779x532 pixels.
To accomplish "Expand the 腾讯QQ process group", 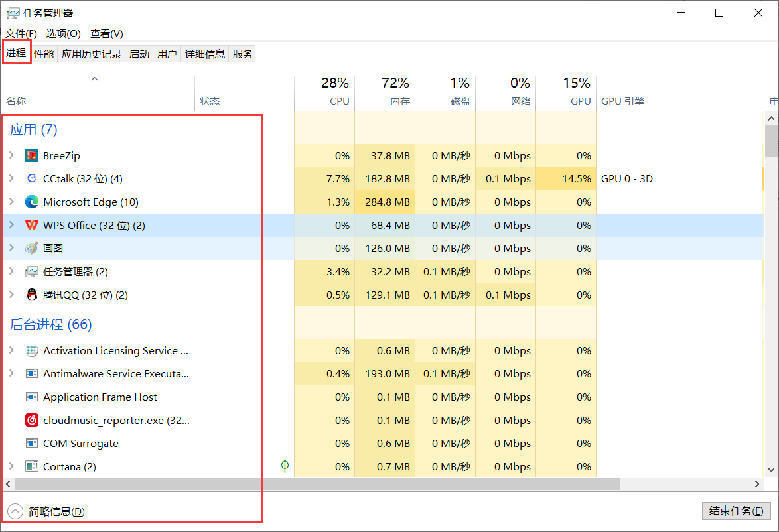I will 11,295.
